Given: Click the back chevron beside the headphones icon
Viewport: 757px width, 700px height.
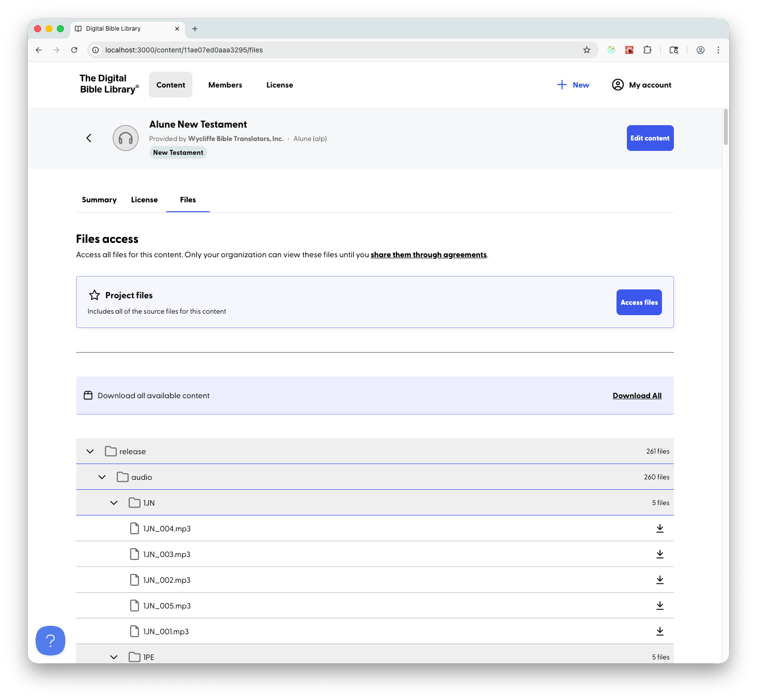Looking at the screenshot, I should [89, 138].
